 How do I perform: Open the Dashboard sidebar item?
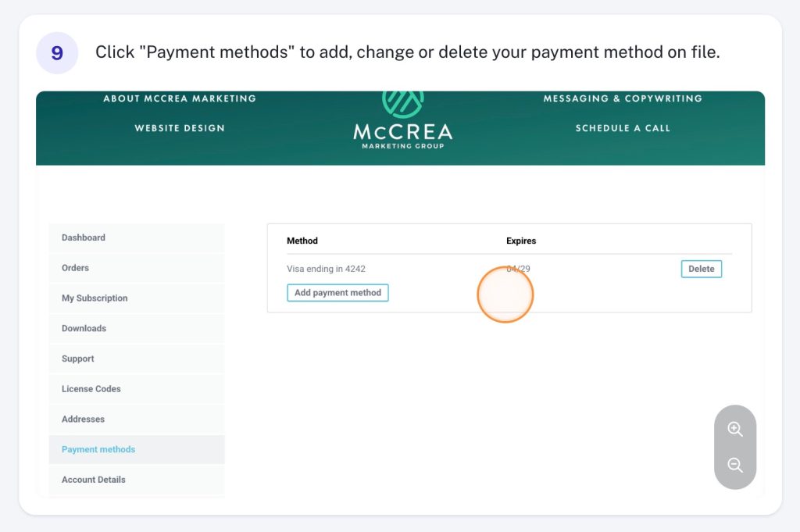tap(137, 237)
